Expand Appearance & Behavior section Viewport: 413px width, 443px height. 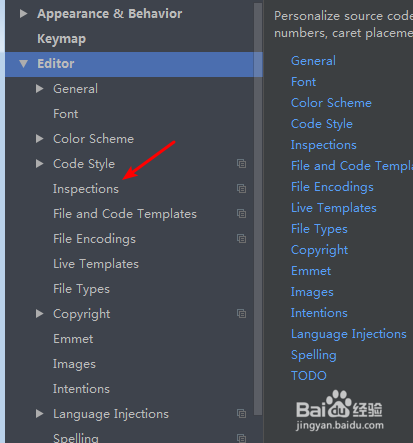pos(23,14)
